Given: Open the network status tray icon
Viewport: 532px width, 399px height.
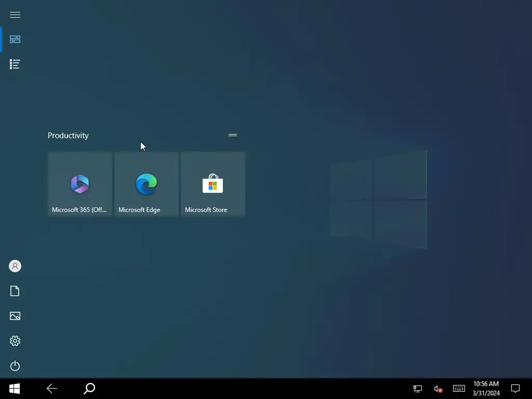Looking at the screenshot, I should pyautogui.click(x=417, y=389).
